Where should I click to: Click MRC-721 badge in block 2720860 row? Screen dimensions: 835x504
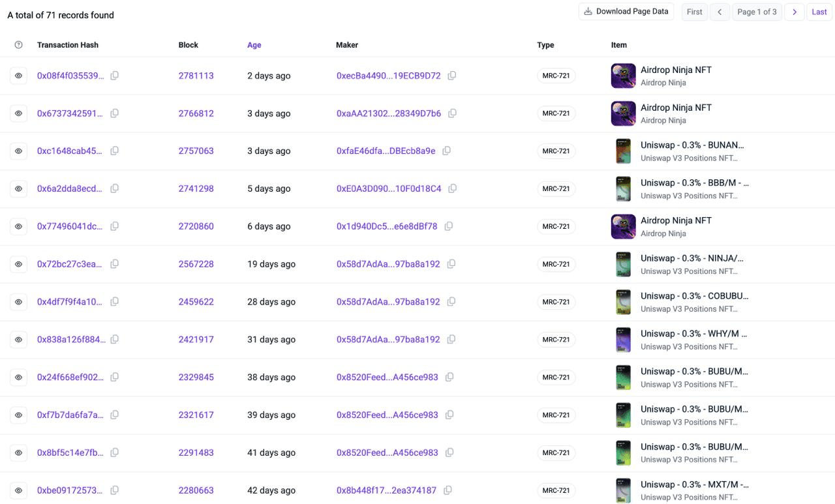pyautogui.click(x=556, y=226)
